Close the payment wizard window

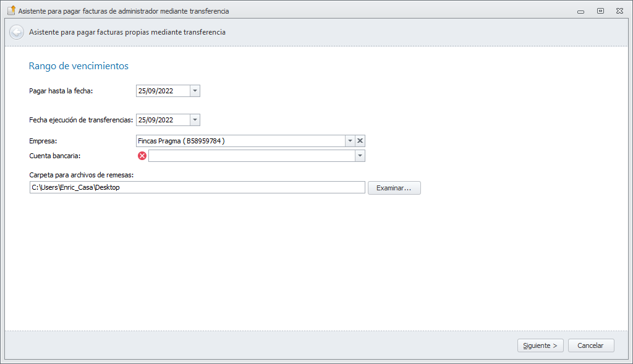619,11
